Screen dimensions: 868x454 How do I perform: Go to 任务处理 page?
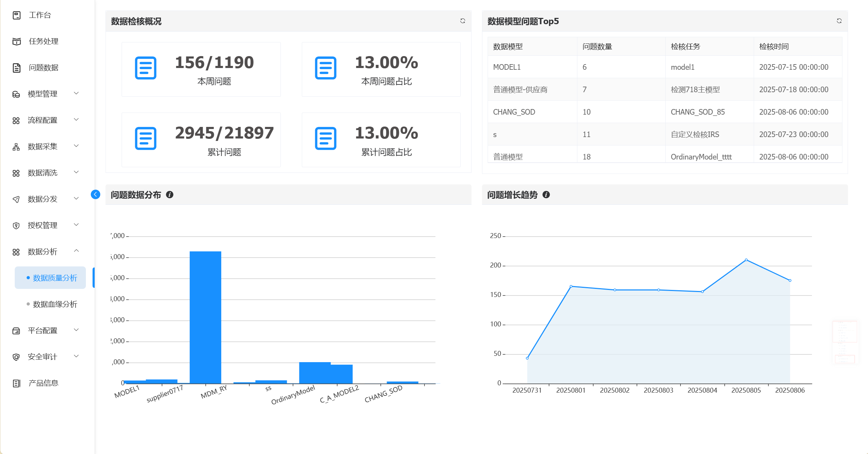tap(43, 41)
